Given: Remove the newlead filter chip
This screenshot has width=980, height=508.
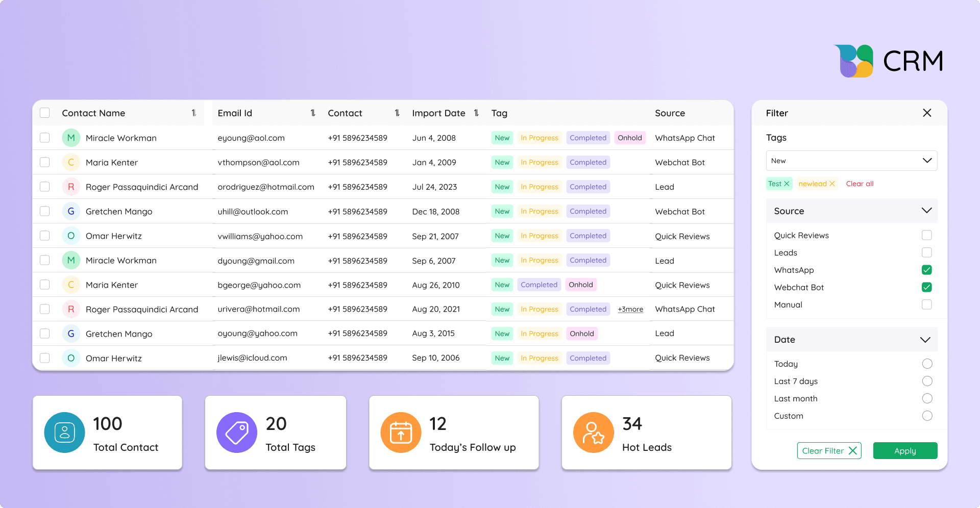Looking at the screenshot, I should click(x=831, y=184).
